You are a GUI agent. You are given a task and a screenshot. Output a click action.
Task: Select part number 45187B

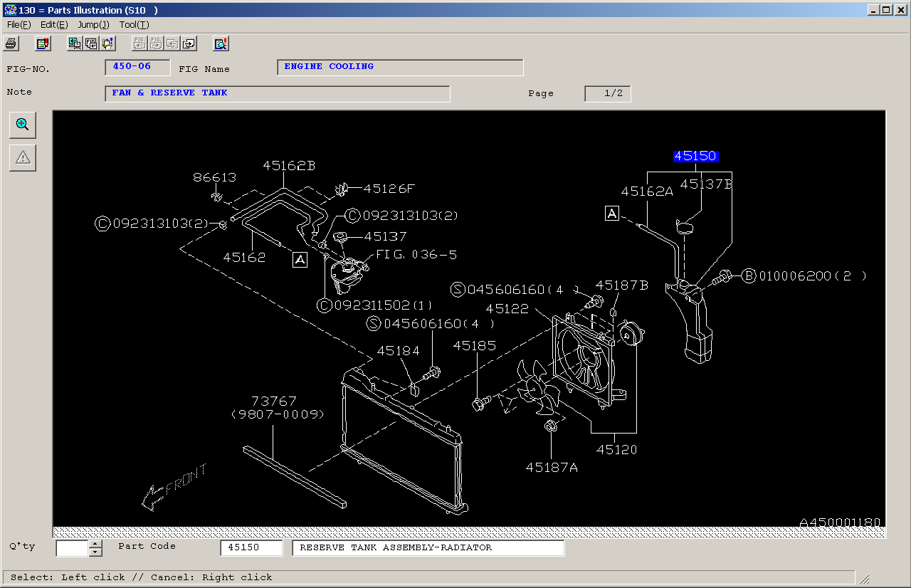pyautogui.click(x=622, y=285)
